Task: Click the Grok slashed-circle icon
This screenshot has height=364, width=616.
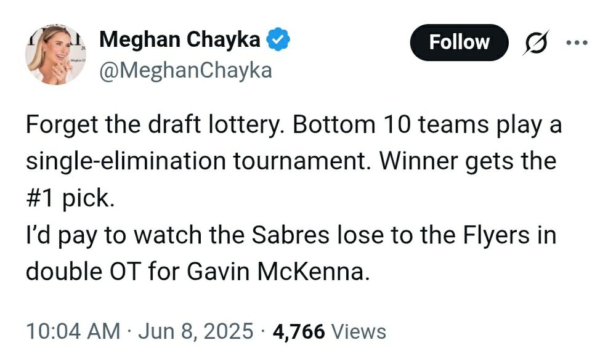Action: click(x=535, y=43)
